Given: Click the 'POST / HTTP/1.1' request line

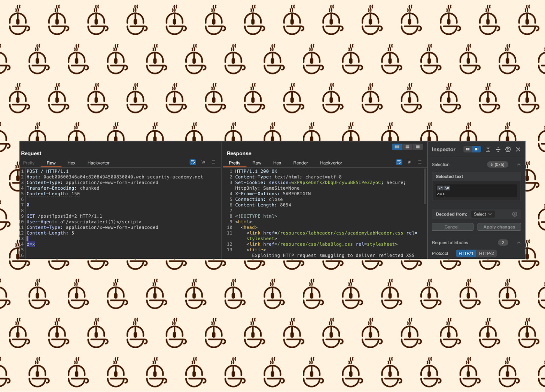Looking at the screenshot, I should point(48,171).
